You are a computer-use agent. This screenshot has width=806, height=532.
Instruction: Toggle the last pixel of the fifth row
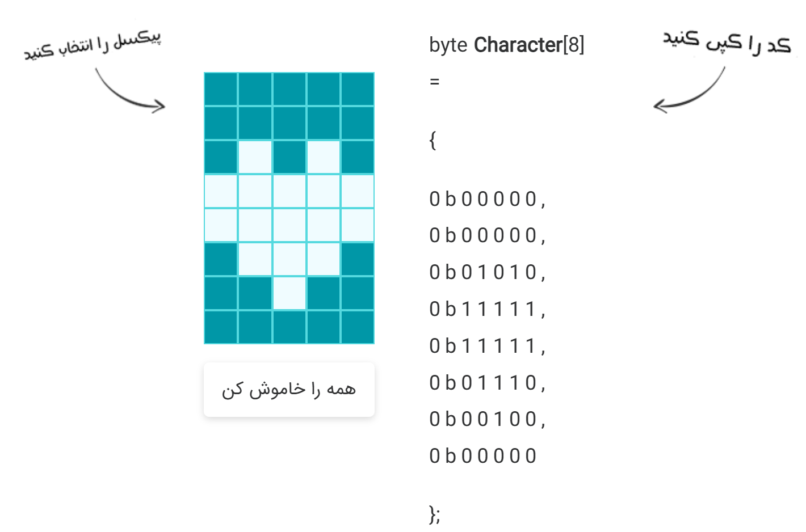pyautogui.click(x=357, y=225)
